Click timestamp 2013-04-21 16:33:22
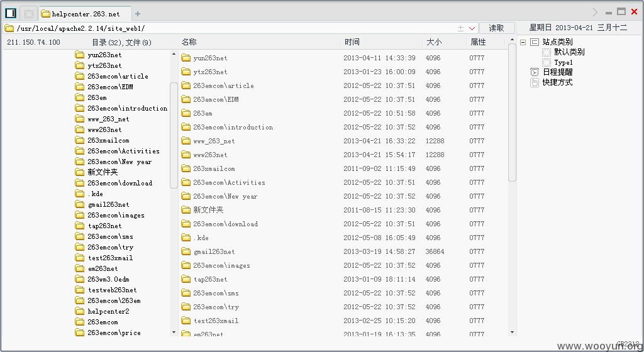The height and width of the screenshot is (352, 644). [379, 141]
